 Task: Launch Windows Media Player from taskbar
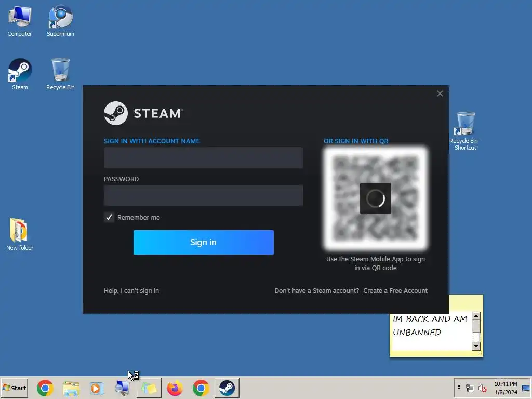coord(97,388)
